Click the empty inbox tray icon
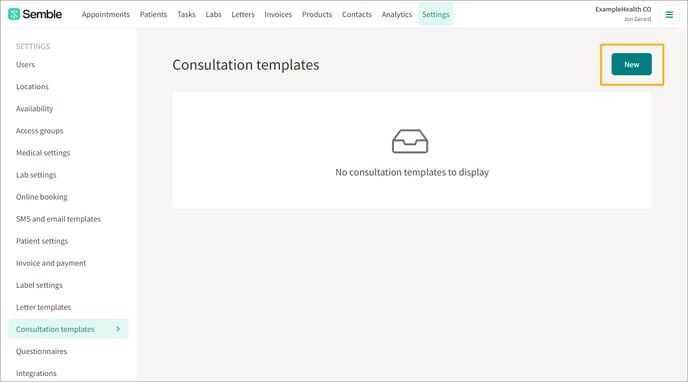The width and height of the screenshot is (688, 382). tap(410, 141)
